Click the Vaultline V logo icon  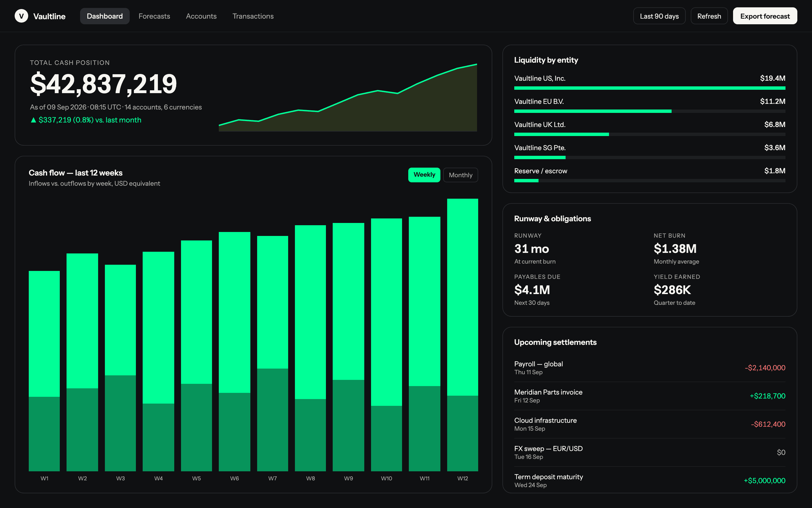(x=21, y=16)
